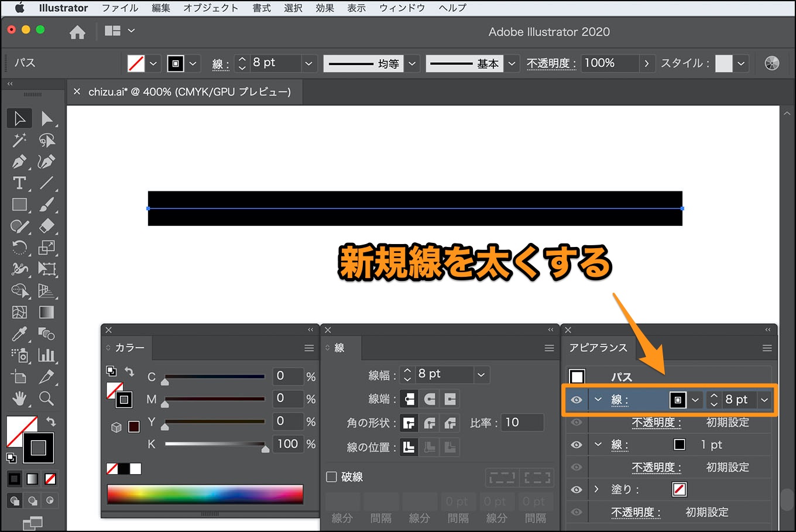This screenshot has height=532, width=796.
Task: Set round join corner shape
Action: click(x=430, y=423)
